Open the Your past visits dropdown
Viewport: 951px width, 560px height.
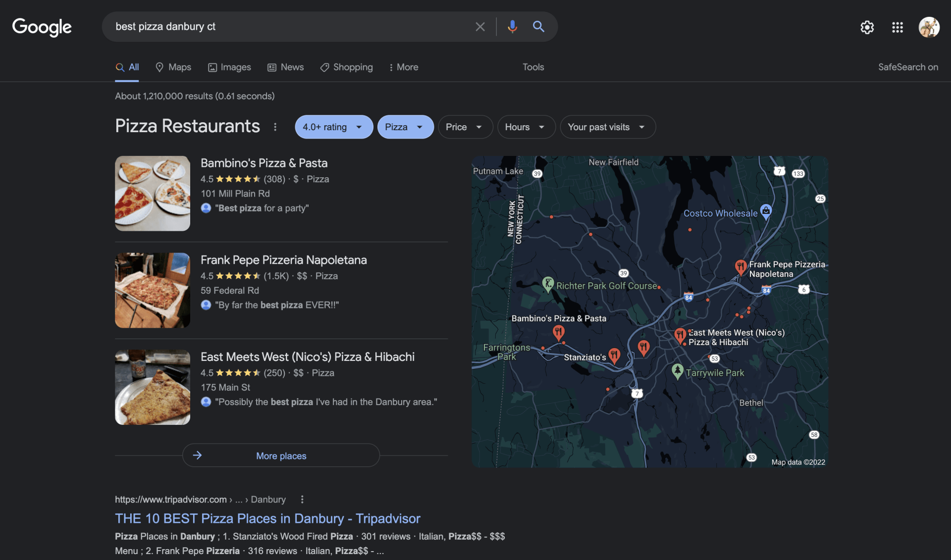tap(607, 127)
